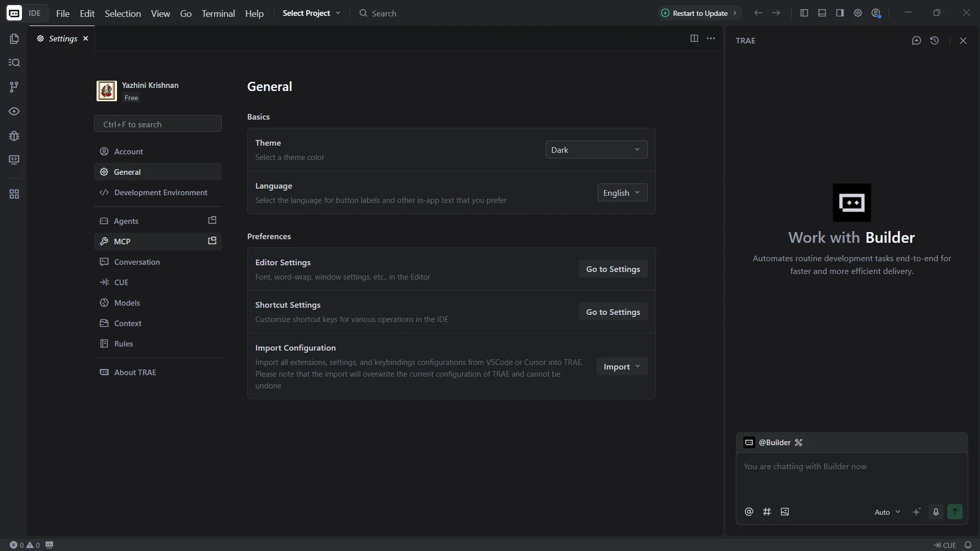Image resolution: width=980 pixels, height=551 pixels.
Task: Open the Search icon in activity bar
Action: (14, 62)
